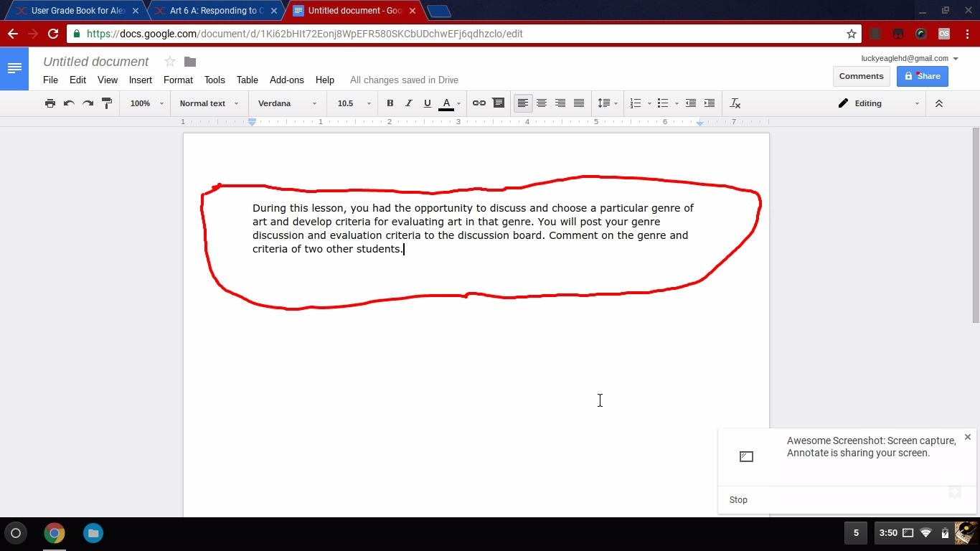The height and width of the screenshot is (551, 980).
Task: Open the Verdana font dropdown
Action: [x=287, y=103]
